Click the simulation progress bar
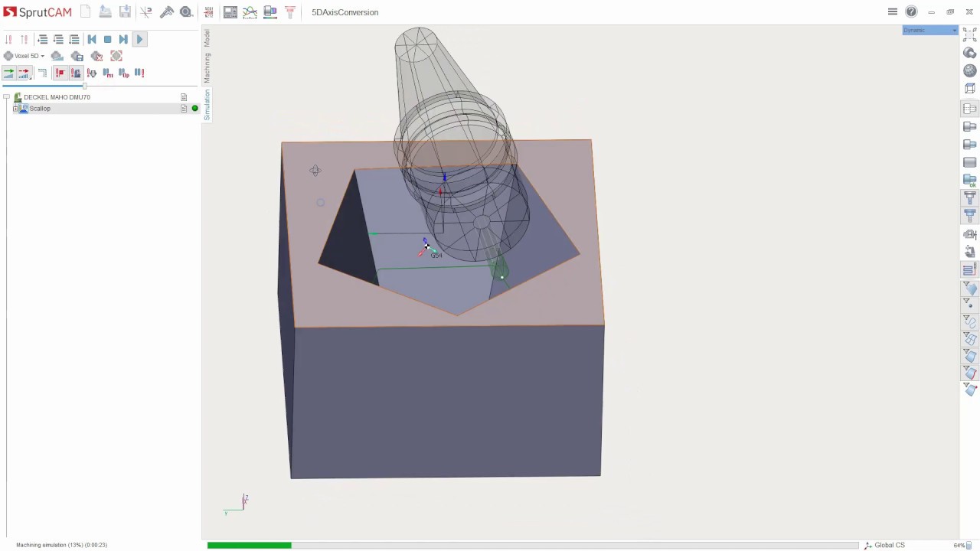The width and height of the screenshot is (980, 551). (x=532, y=545)
